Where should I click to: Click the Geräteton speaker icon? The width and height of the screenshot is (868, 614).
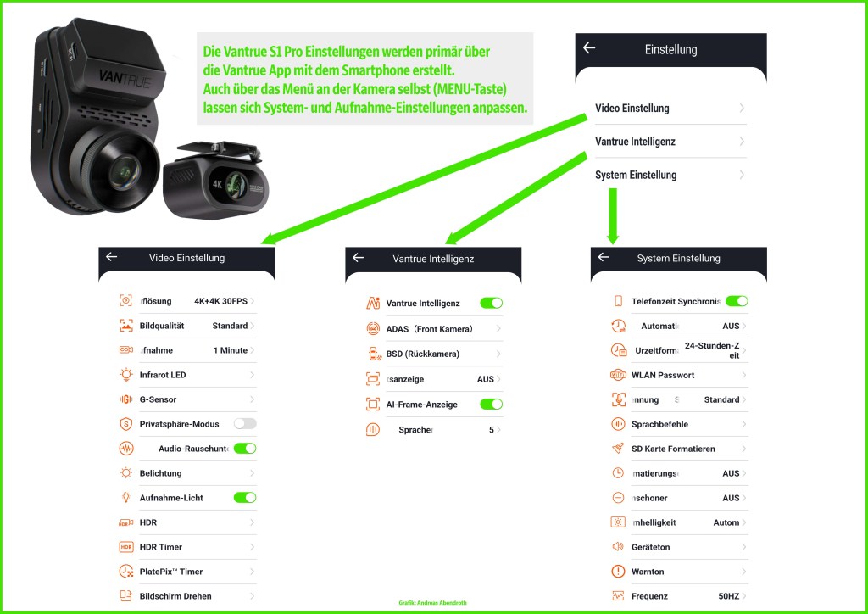pyautogui.click(x=618, y=547)
